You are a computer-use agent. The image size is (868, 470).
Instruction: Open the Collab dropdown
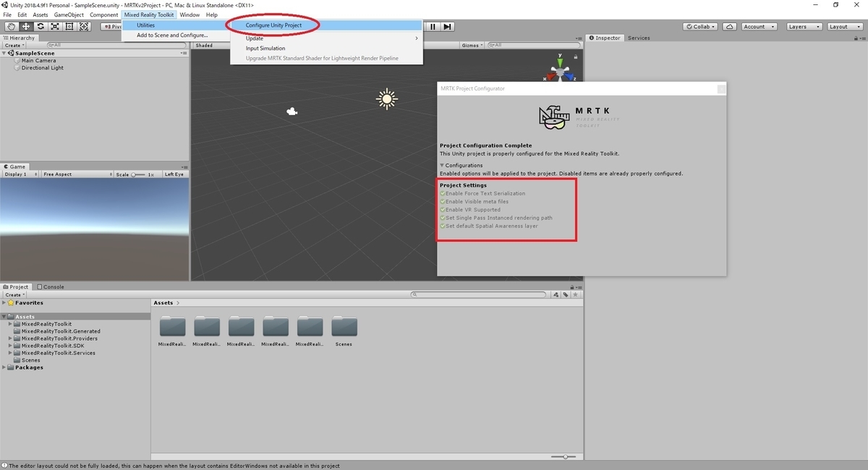coord(699,27)
